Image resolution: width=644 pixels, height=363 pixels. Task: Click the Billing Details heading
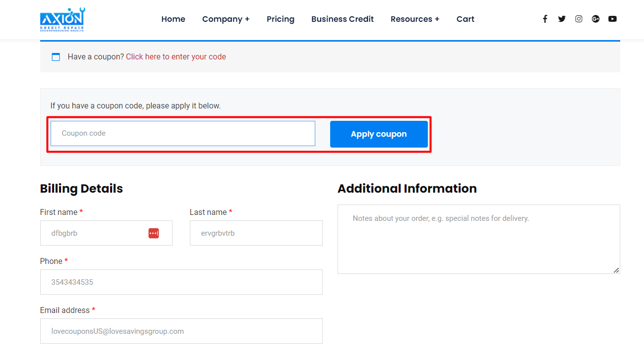(81, 189)
